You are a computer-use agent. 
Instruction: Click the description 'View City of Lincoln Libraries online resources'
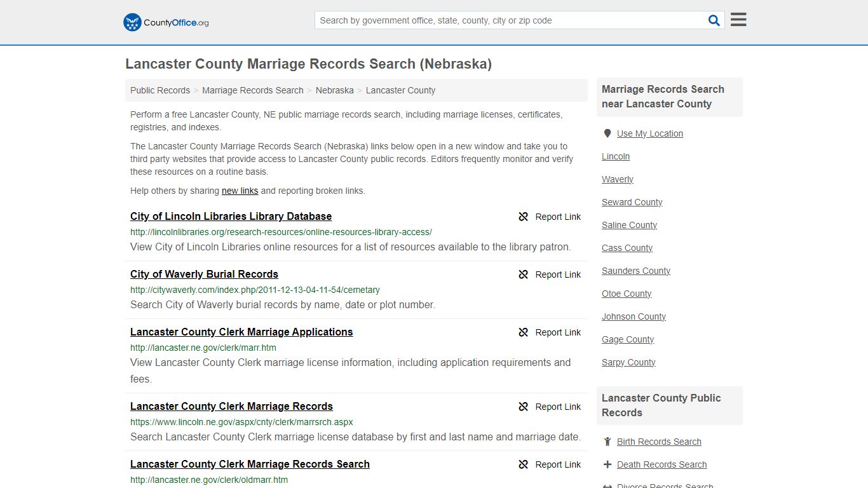tap(350, 247)
